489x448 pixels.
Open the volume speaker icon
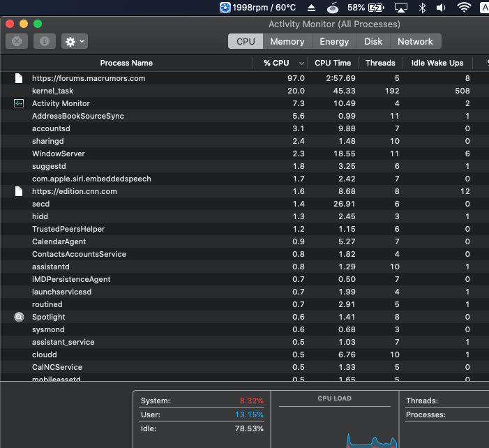click(441, 8)
